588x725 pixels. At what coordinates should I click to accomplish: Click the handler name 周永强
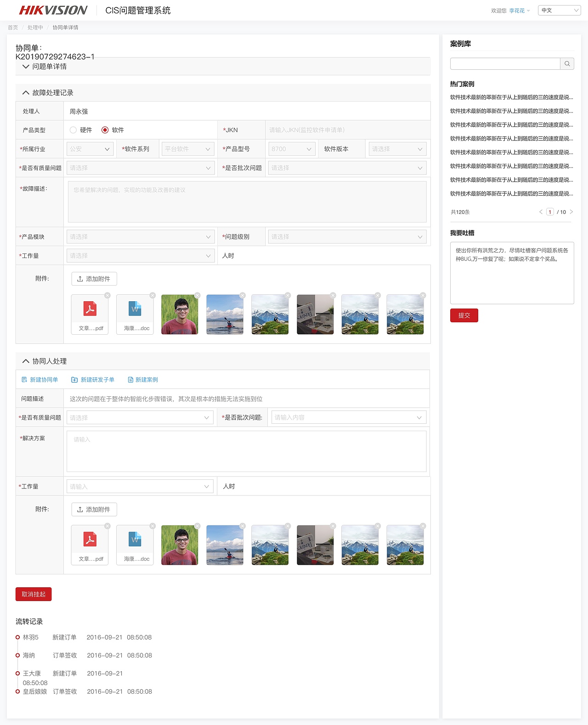[x=79, y=112]
